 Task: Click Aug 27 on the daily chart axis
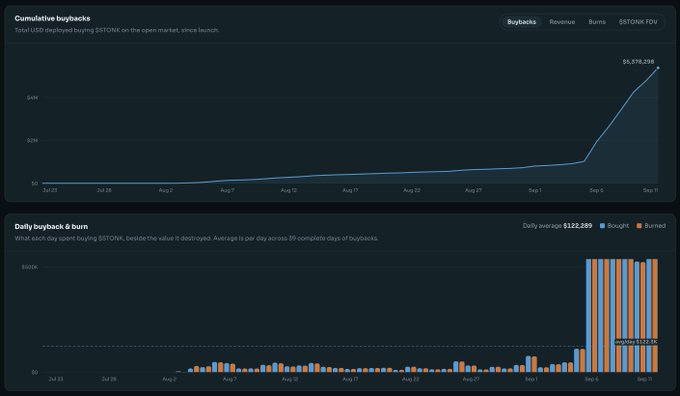coord(471,379)
